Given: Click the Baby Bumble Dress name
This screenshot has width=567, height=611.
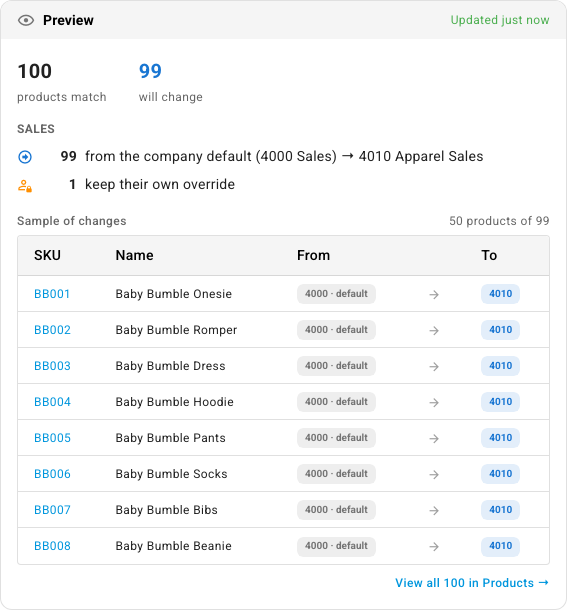Looking at the screenshot, I should 170,366.
